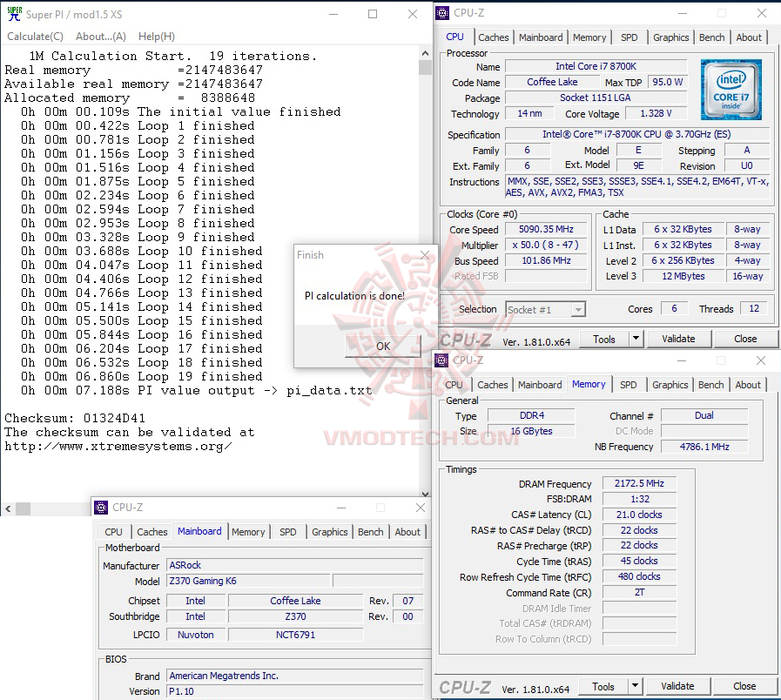The height and width of the screenshot is (700, 781).
Task: Click the CPU-Z icon in Memory window titlebar
Action: point(441,360)
